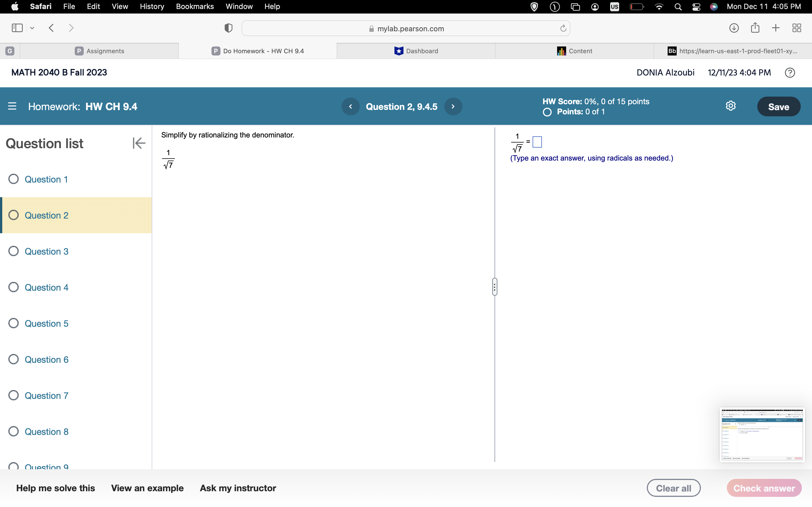
Task: Open the Safari downloads panel
Action: click(734, 28)
